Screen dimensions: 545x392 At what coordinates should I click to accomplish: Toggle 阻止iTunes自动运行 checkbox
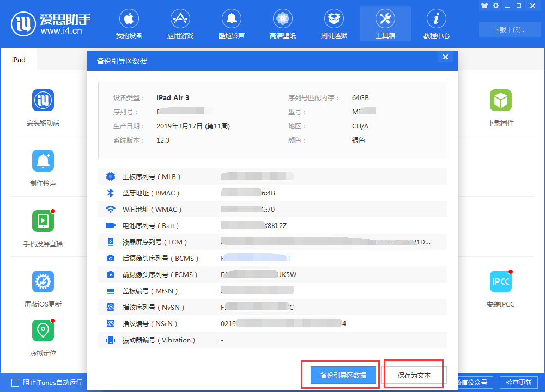click(x=15, y=383)
